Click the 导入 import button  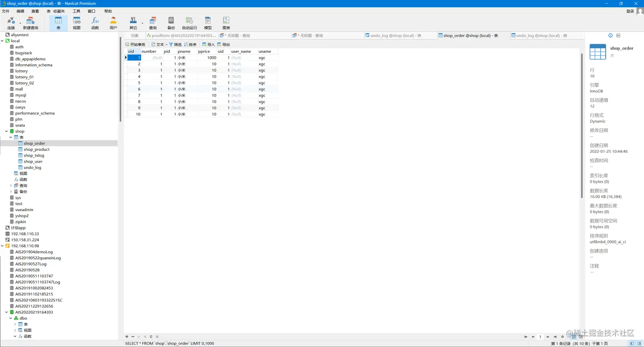(208, 44)
